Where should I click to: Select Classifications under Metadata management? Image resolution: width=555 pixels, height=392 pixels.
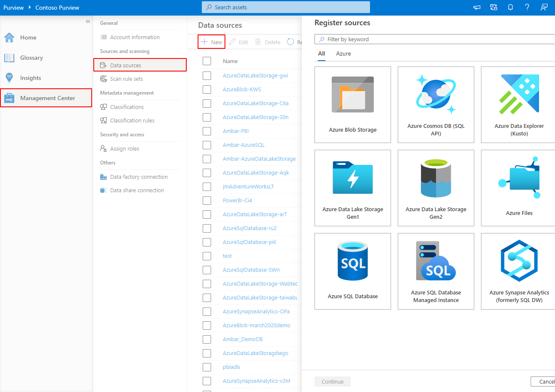point(126,107)
